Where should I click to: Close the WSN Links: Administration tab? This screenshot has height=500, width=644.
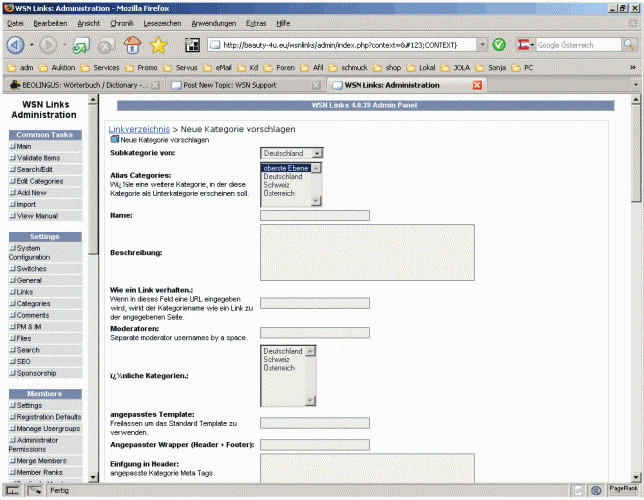[x=477, y=85]
